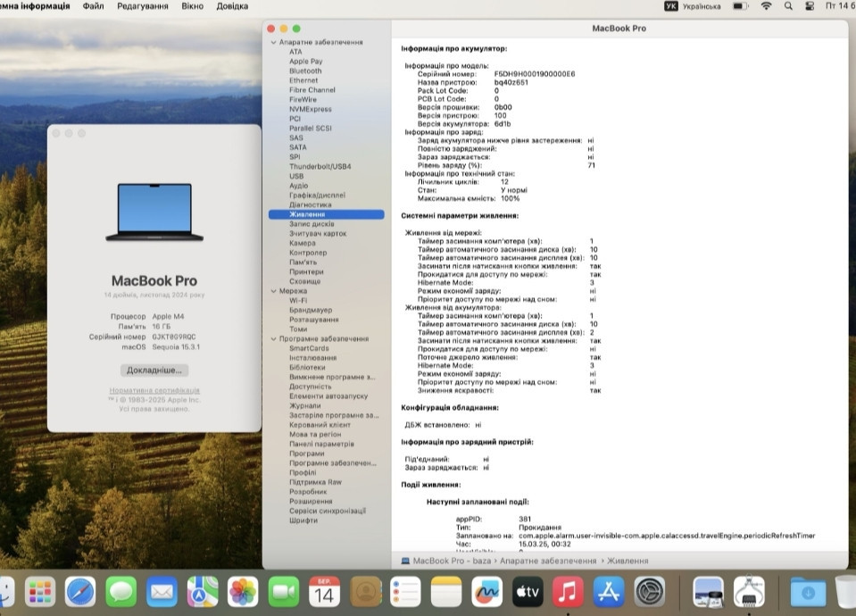Select Графіка/дисплеї in the sidebar
This screenshot has width=856, height=616.
tap(317, 195)
